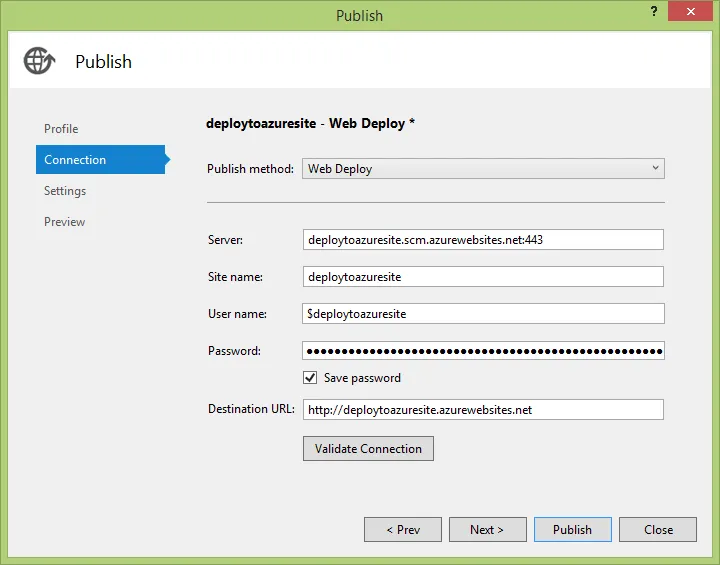The height and width of the screenshot is (565, 720).
Task: Click the Publish globe icon in header
Action: [x=39, y=60]
